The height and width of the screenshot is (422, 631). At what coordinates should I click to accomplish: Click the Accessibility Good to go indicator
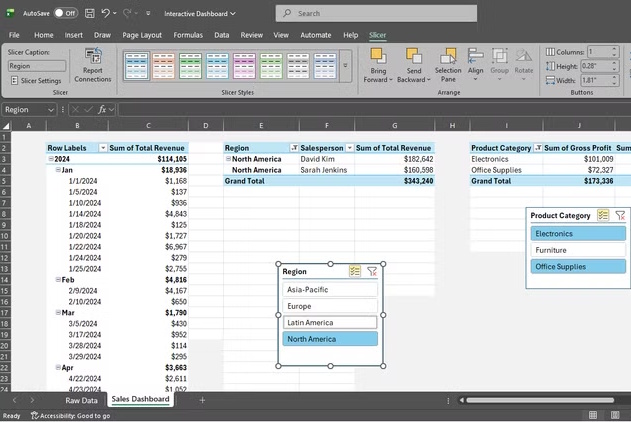(x=71, y=416)
